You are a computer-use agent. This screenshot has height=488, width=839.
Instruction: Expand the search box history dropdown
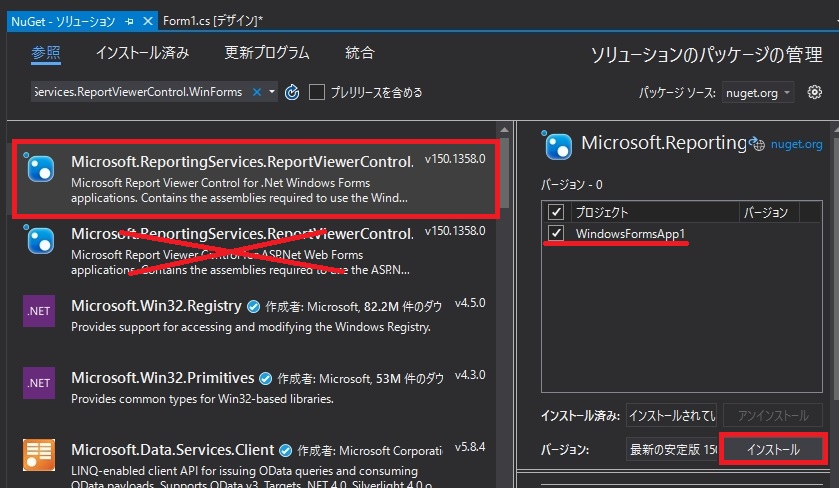[x=272, y=92]
